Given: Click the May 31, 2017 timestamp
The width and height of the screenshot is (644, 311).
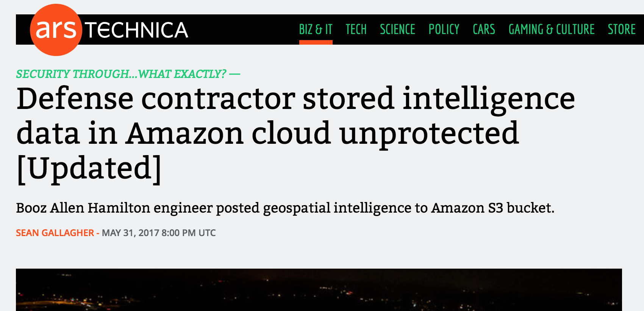Looking at the screenshot, I should pyautogui.click(x=159, y=233).
